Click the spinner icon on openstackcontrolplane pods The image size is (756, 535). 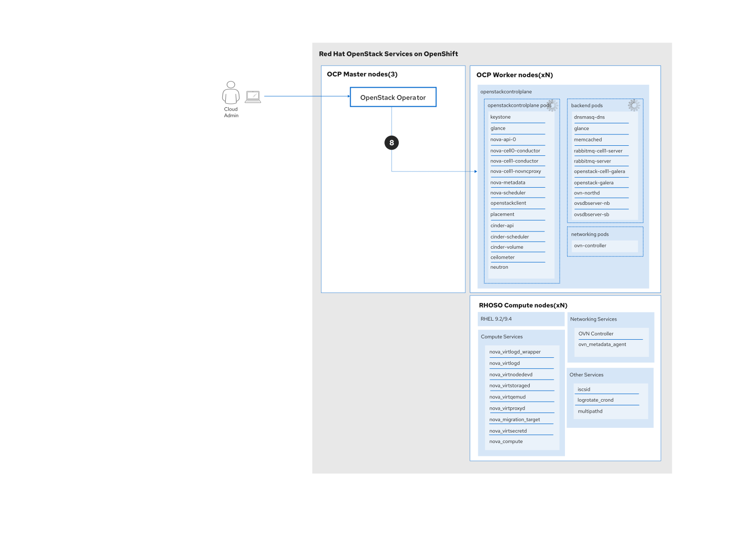click(x=552, y=105)
